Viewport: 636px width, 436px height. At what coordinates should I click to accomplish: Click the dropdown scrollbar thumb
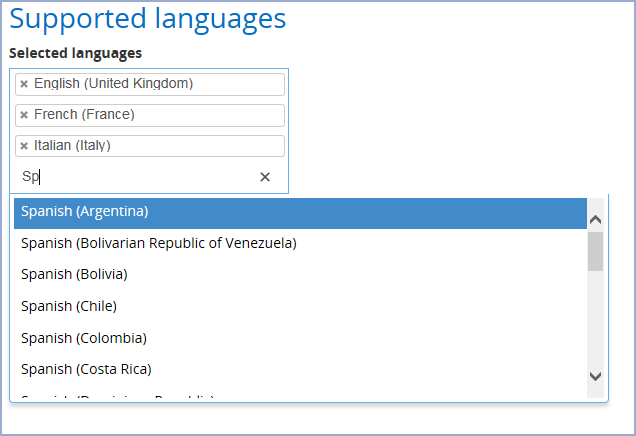[595, 252]
